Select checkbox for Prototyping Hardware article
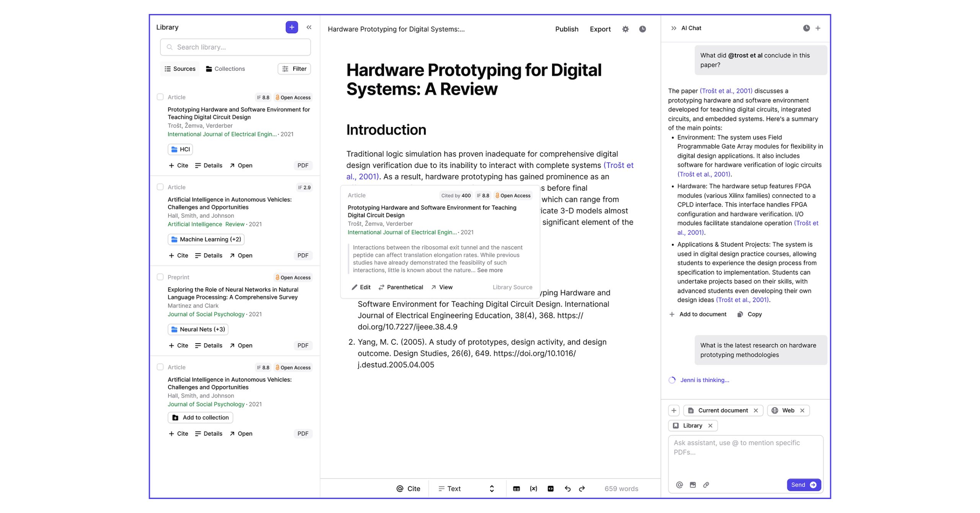This screenshot has width=980, height=513. (160, 97)
